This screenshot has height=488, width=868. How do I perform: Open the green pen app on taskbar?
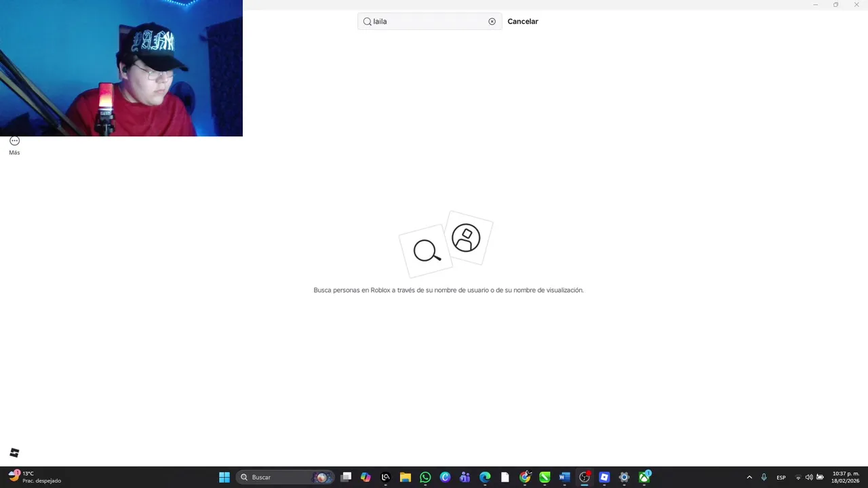pyautogui.click(x=545, y=477)
